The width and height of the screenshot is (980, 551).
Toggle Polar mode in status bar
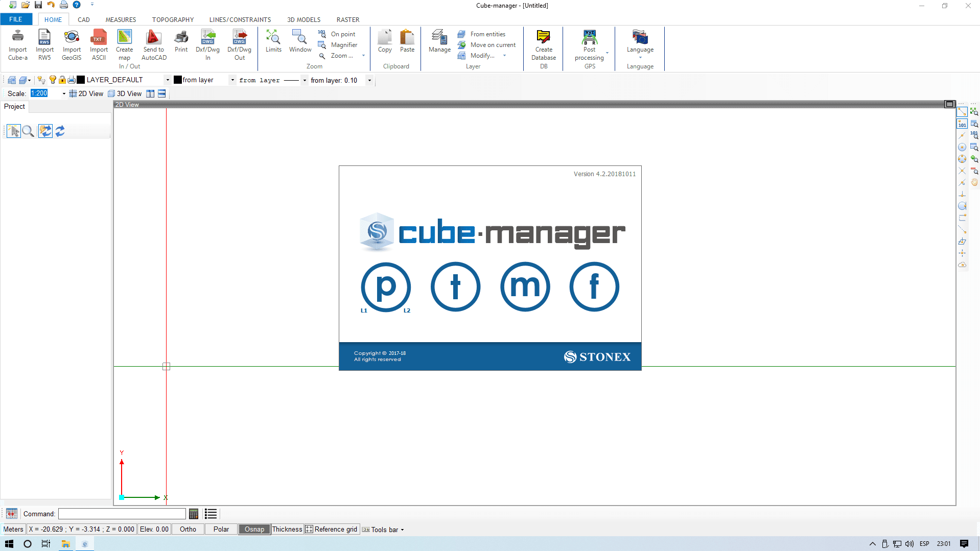tap(221, 529)
